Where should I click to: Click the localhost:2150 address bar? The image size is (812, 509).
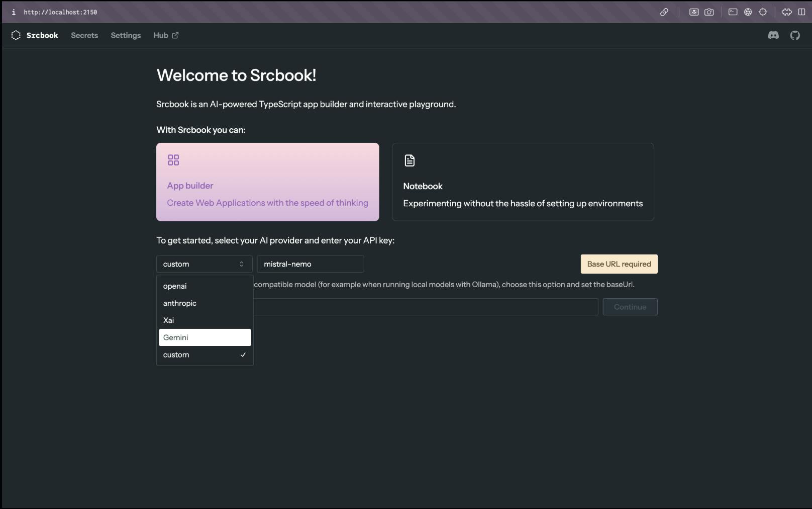click(60, 12)
